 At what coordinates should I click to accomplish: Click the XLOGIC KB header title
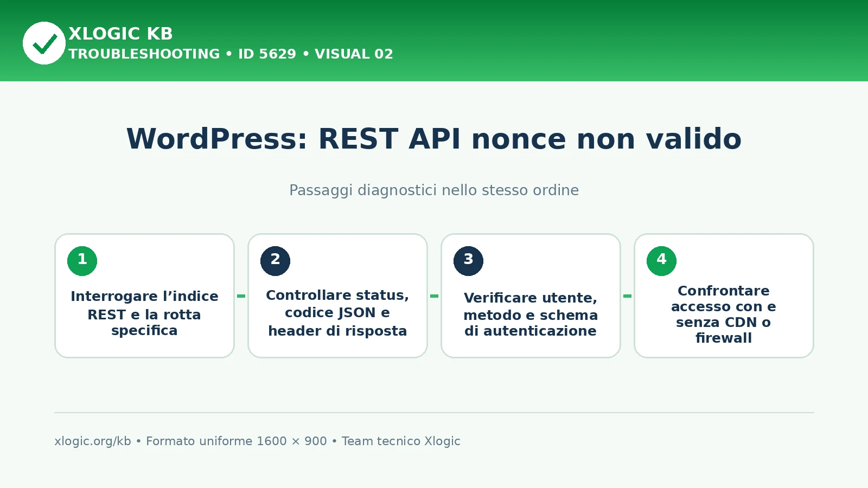click(x=120, y=34)
